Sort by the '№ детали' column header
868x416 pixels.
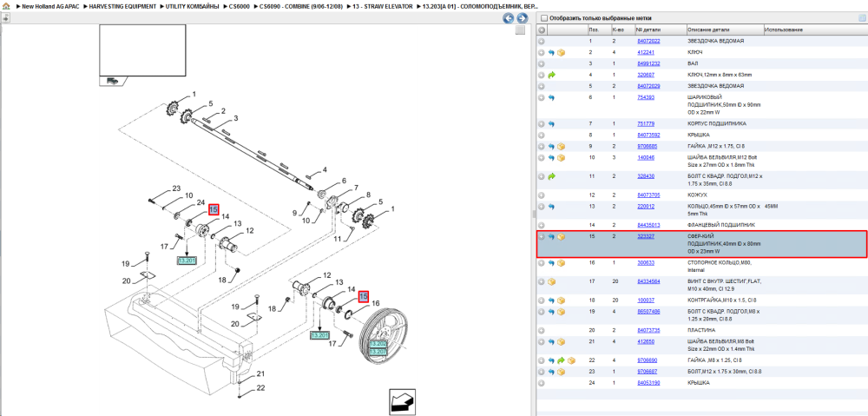coord(660,30)
